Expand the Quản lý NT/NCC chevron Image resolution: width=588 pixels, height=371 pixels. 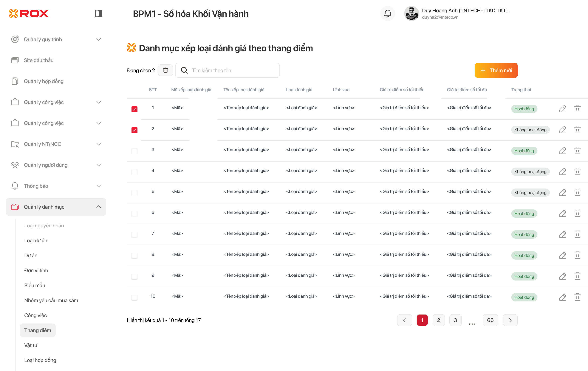pyautogui.click(x=98, y=144)
